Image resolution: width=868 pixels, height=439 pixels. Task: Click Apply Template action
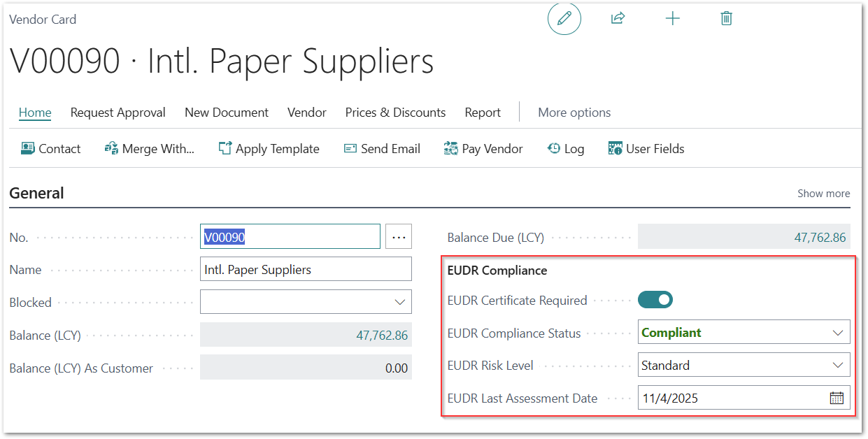[269, 148]
